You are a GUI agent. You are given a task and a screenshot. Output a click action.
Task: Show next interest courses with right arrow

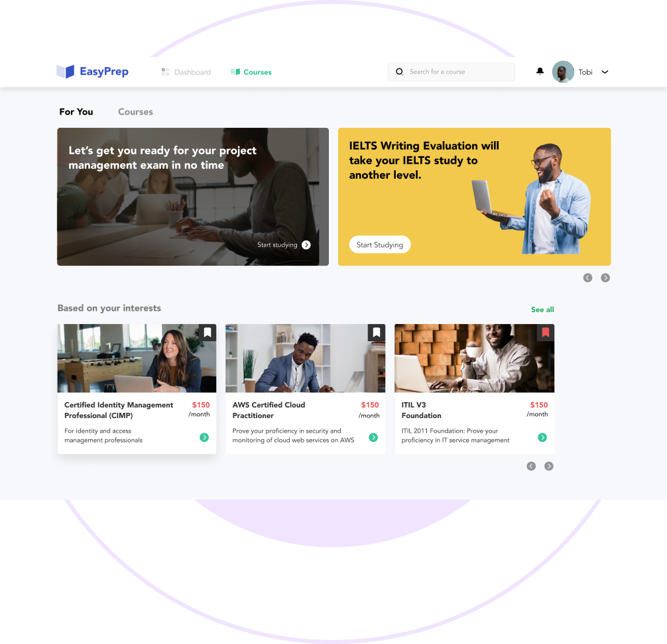tap(549, 466)
